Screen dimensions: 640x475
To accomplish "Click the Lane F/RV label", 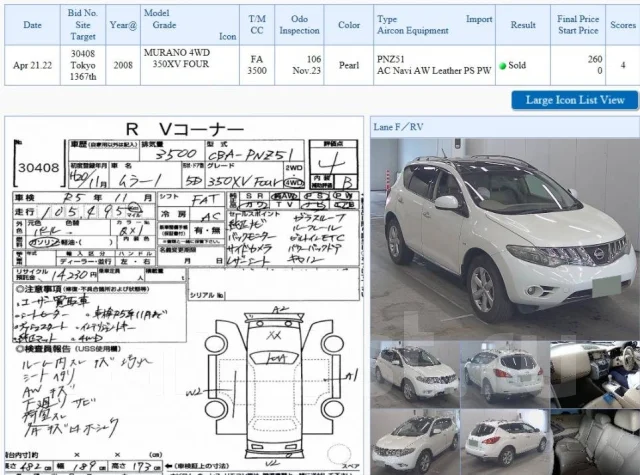I will point(398,127).
